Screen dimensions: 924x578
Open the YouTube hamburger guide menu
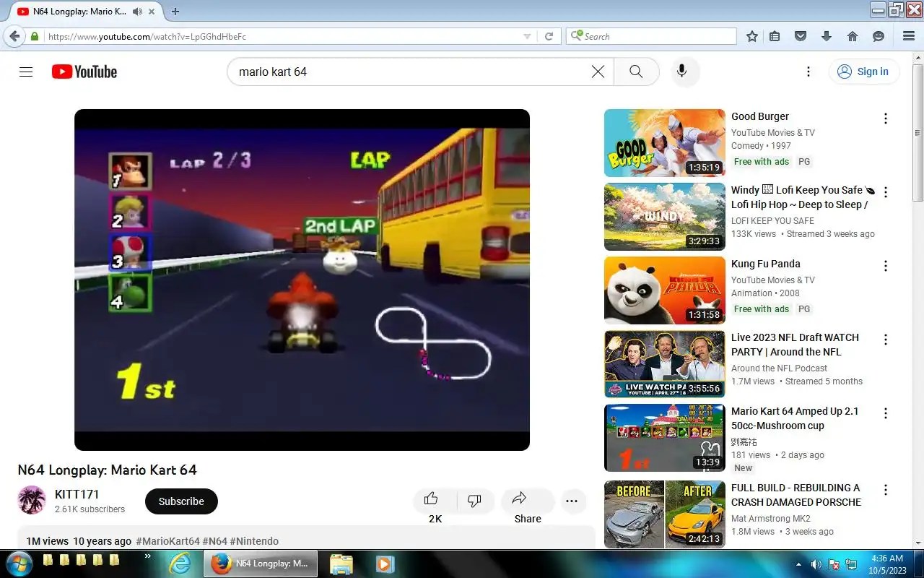point(26,72)
